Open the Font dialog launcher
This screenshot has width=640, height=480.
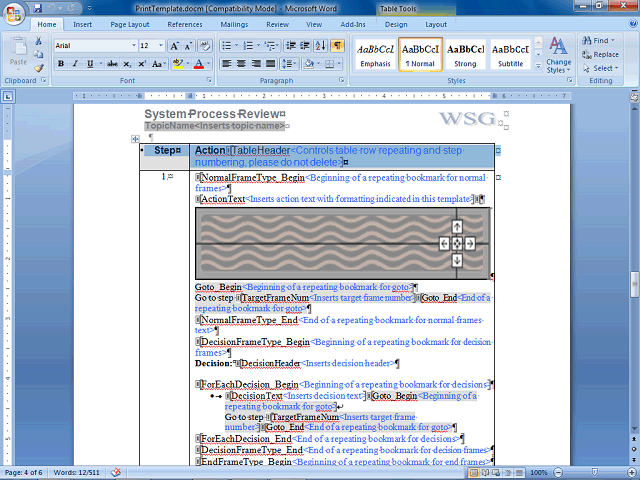tap(209, 80)
